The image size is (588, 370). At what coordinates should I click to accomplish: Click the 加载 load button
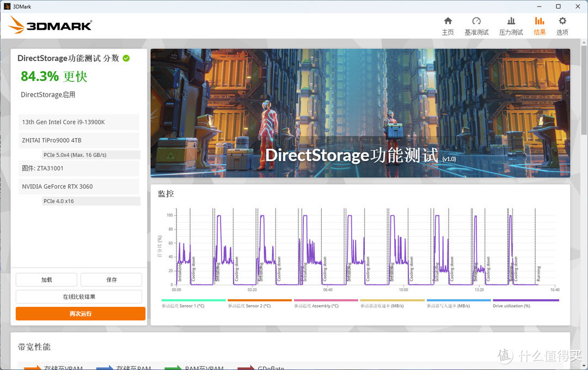coord(46,280)
